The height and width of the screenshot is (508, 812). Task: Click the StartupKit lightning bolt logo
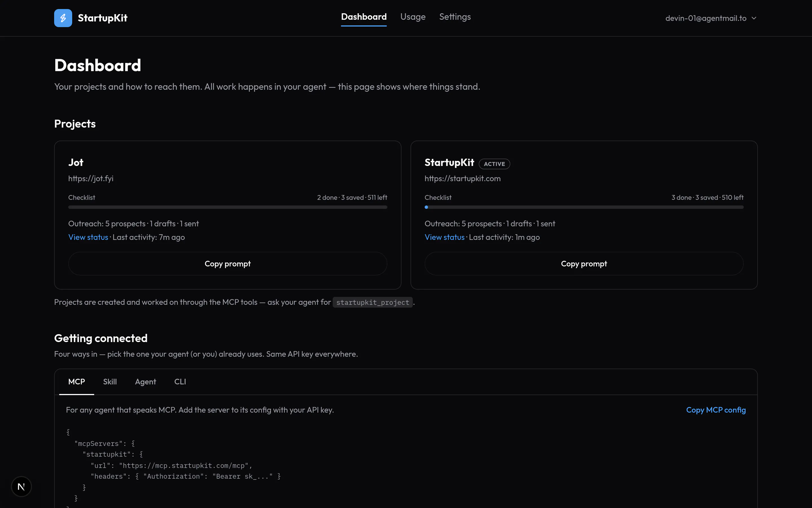pyautogui.click(x=63, y=18)
